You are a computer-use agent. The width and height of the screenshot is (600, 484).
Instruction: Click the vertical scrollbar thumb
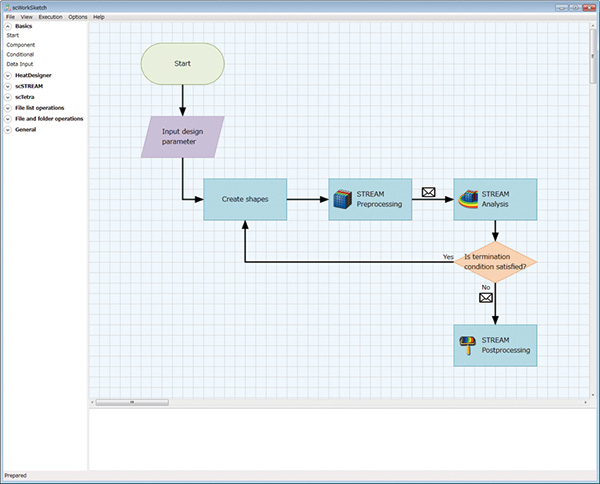(x=593, y=56)
